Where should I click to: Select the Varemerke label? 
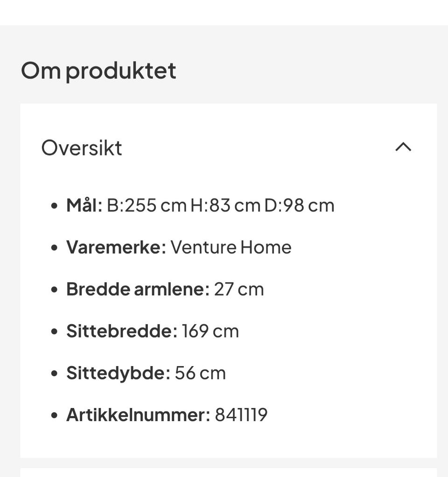tap(114, 247)
